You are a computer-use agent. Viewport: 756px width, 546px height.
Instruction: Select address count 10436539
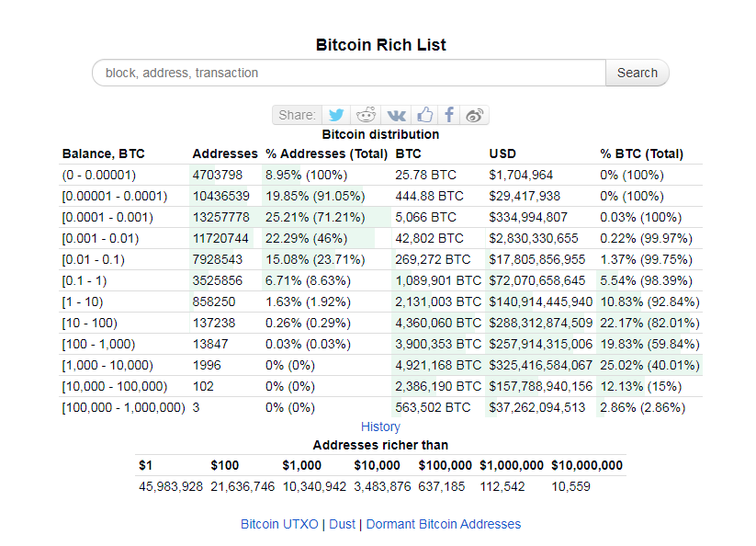click(x=221, y=197)
